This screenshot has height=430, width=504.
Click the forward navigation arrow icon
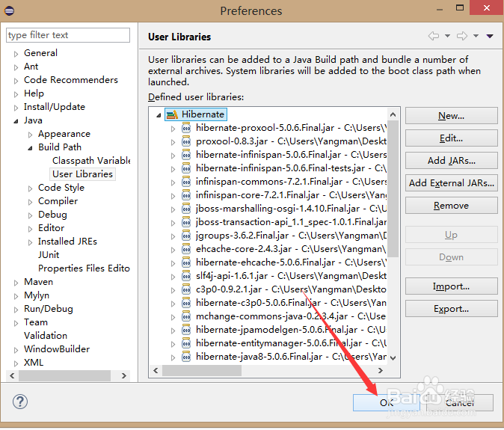[462, 36]
